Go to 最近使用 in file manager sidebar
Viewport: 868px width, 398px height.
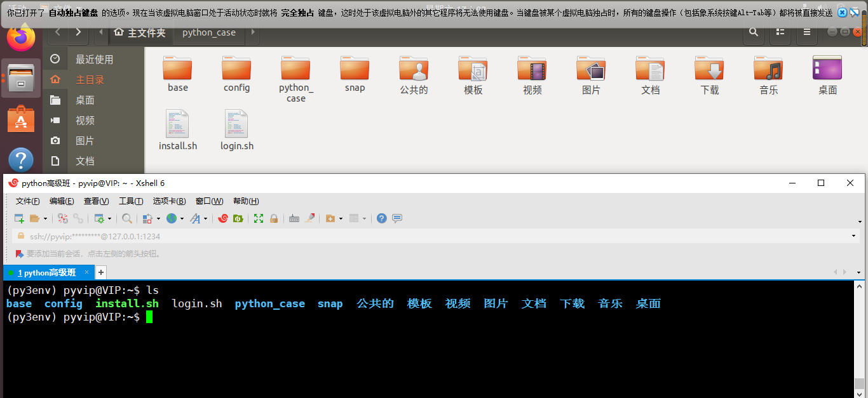point(93,59)
